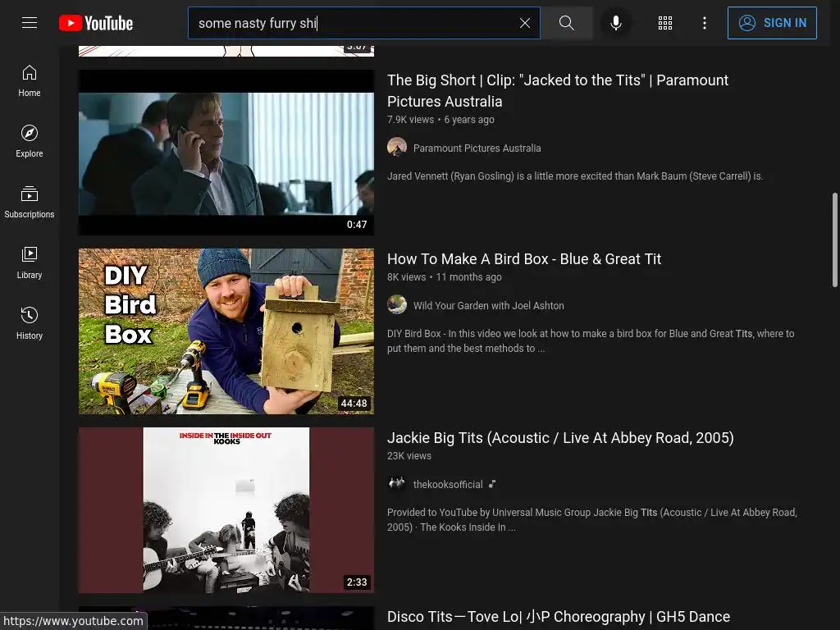Open the Kooks album cover thumbnail
This screenshot has height=630, width=840.
tap(226, 510)
